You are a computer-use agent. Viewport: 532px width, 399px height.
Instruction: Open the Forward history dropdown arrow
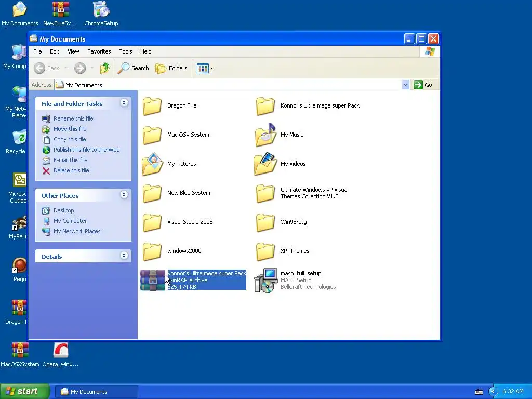click(92, 68)
